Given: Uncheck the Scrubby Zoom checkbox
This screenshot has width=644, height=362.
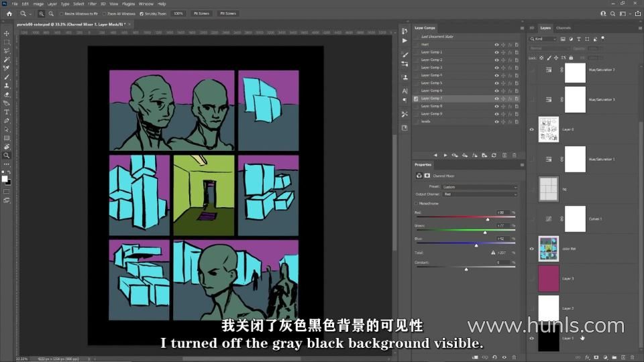Looking at the screenshot, I should click(142, 13).
